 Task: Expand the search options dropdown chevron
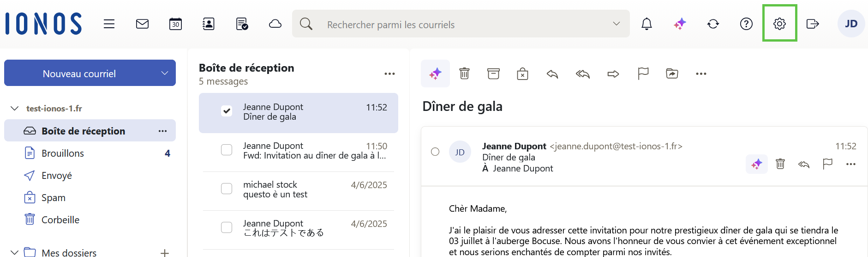click(616, 24)
